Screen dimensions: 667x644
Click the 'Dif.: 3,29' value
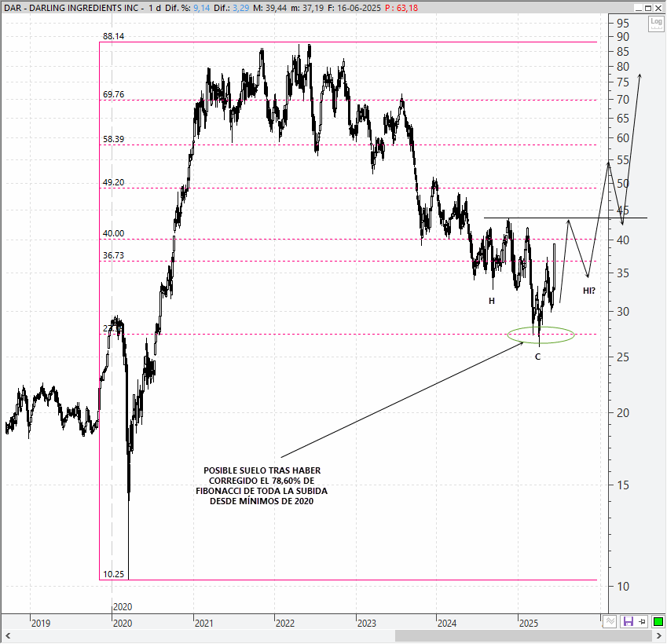tap(232, 8)
